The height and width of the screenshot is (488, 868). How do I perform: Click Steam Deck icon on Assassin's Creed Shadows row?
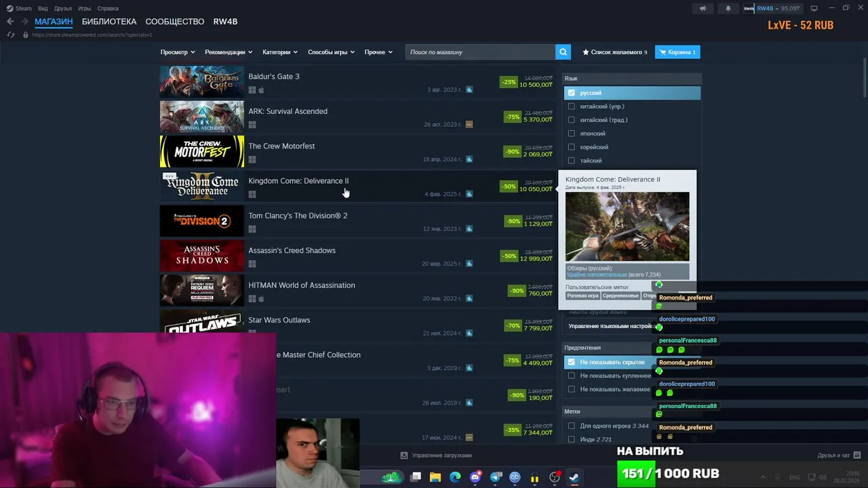click(x=469, y=264)
